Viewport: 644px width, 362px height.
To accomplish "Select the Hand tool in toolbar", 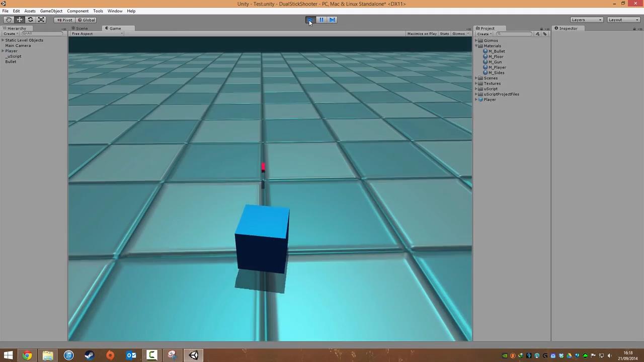I will click(x=9, y=20).
